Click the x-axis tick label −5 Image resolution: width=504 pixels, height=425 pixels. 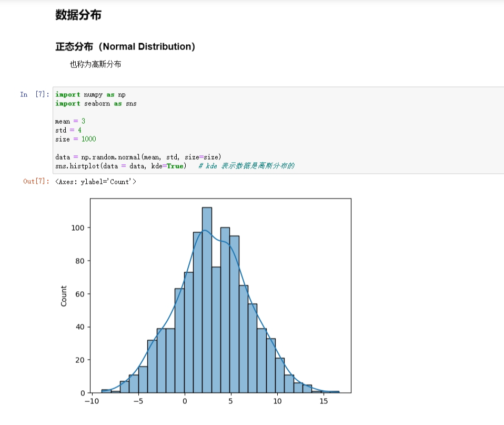coord(138,401)
